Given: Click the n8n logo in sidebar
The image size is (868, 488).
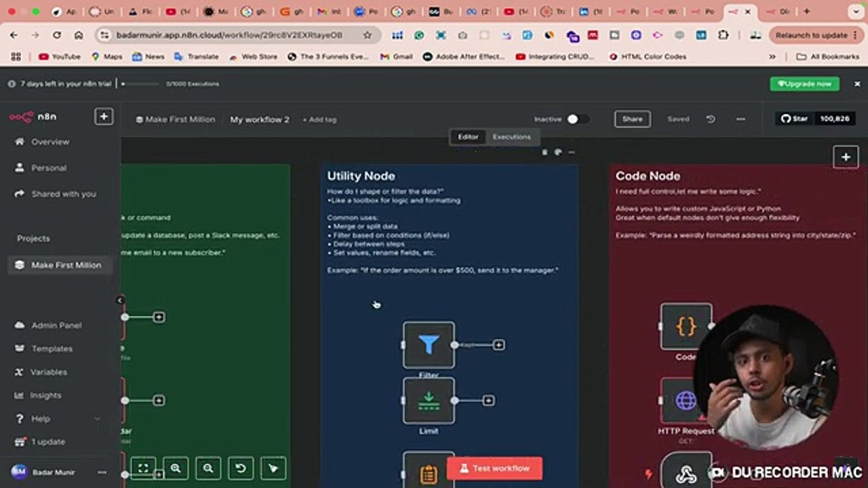Looking at the screenshot, I should (x=33, y=117).
